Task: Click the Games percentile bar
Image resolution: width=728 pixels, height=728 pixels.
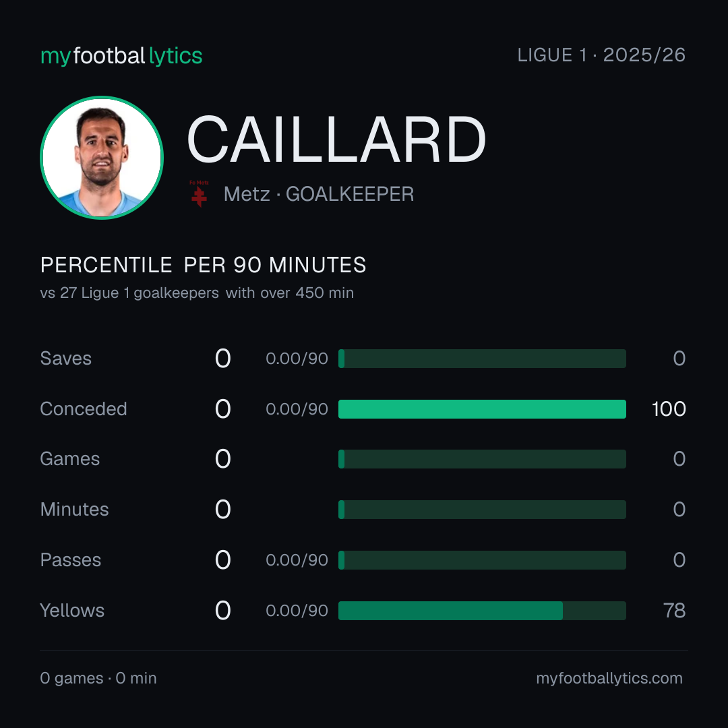Action: pyautogui.click(x=482, y=459)
